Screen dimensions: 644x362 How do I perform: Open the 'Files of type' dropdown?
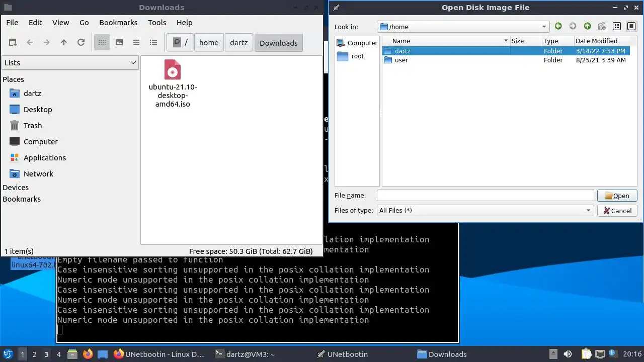click(x=486, y=211)
